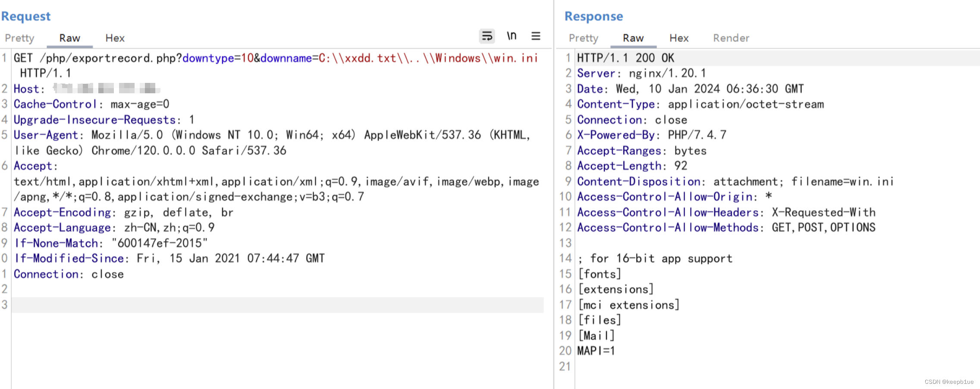
Task: Open the Hex tab in Request panel
Action: [115, 38]
